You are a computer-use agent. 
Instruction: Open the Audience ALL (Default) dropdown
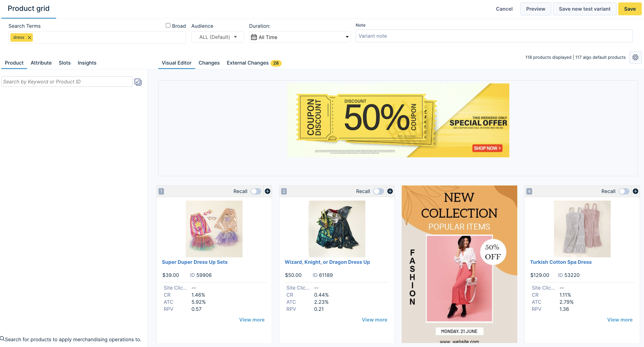tap(217, 37)
